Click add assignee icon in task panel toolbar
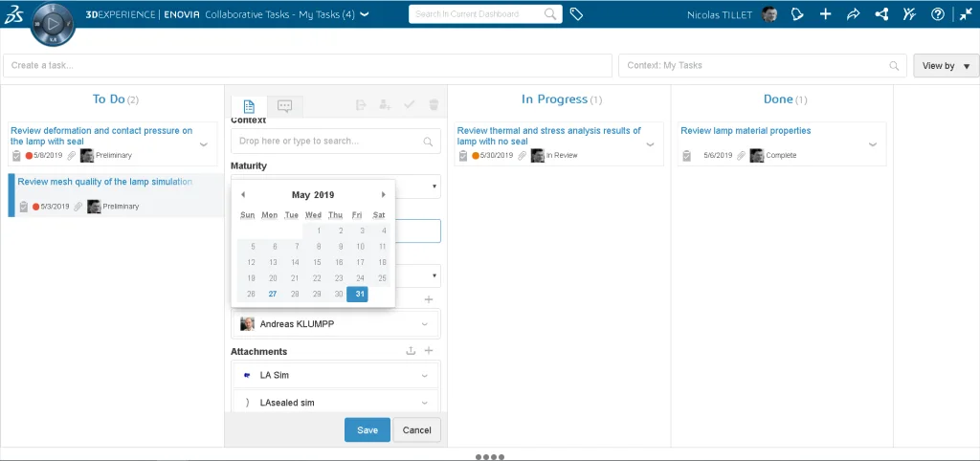 (385, 105)
